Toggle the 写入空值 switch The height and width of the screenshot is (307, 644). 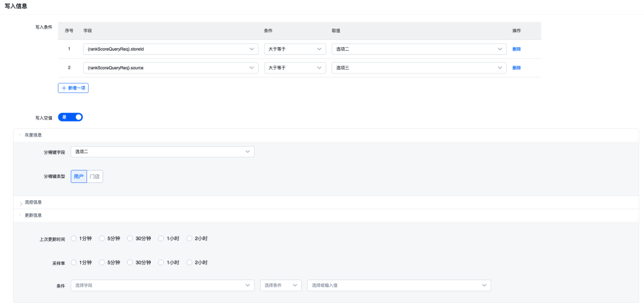[x=70, y=117]
